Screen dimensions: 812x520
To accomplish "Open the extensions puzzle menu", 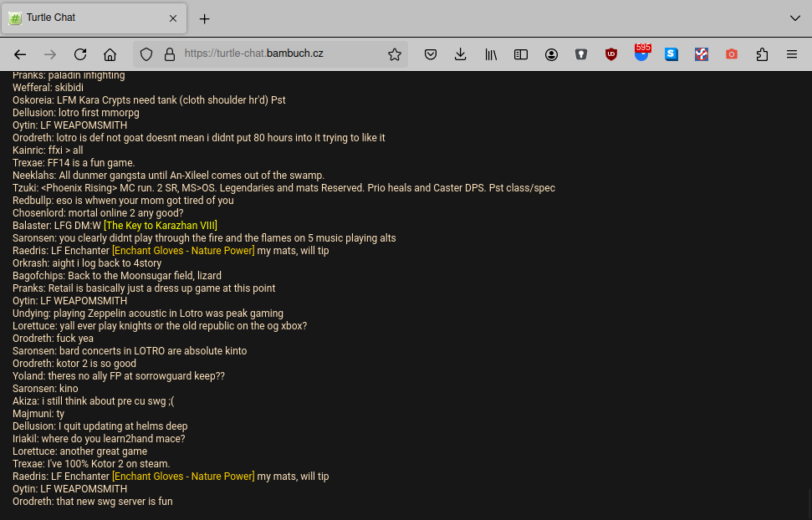I will [762, 54].
